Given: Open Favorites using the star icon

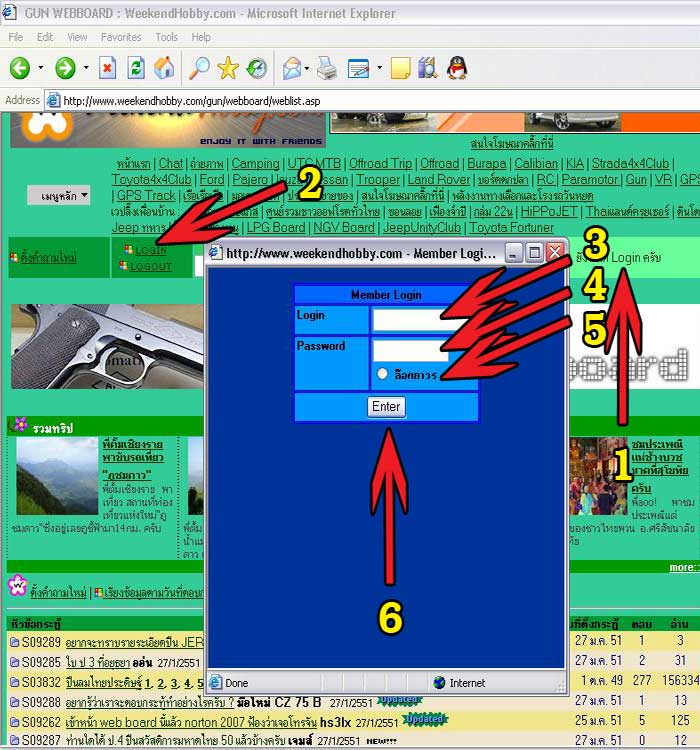Looking at the screenshot, I should [228, 68].
